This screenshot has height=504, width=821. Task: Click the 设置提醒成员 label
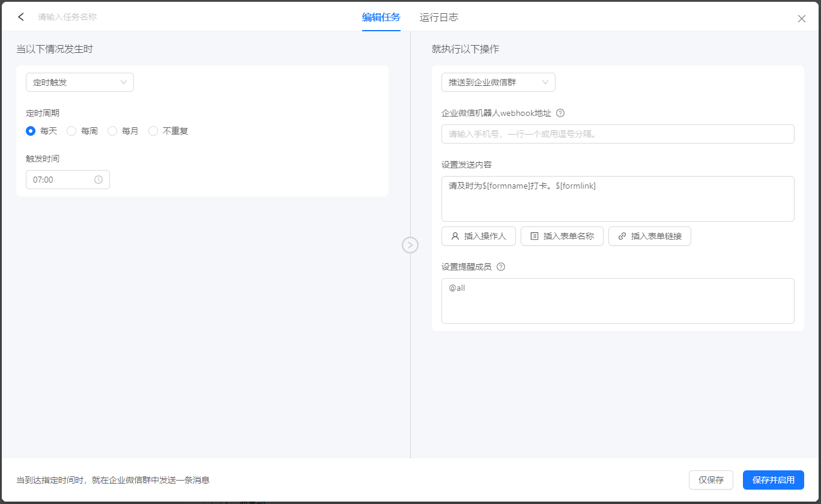pyautogui.click(x=467, y=267)
